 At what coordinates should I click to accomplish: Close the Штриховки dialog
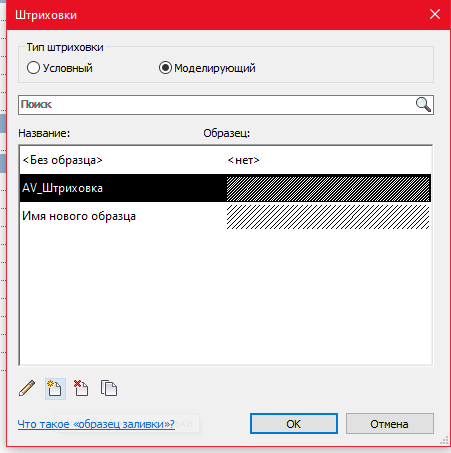(435, 14)
